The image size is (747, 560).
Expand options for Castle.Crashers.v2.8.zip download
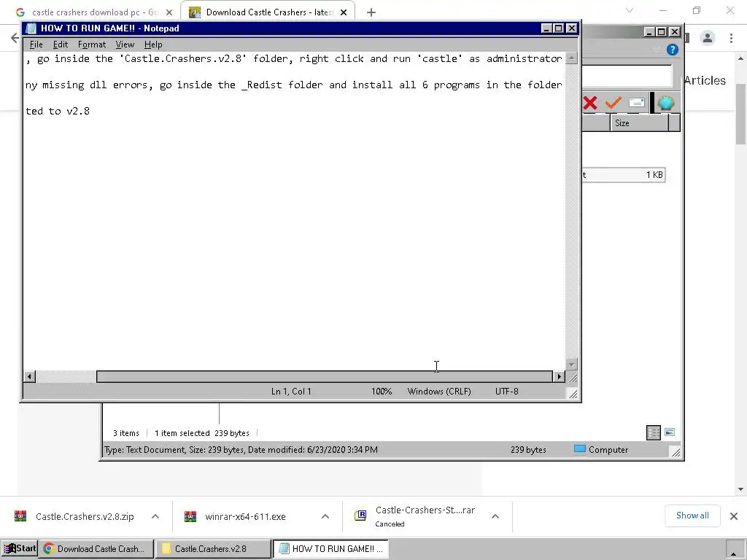click(155, 517)
